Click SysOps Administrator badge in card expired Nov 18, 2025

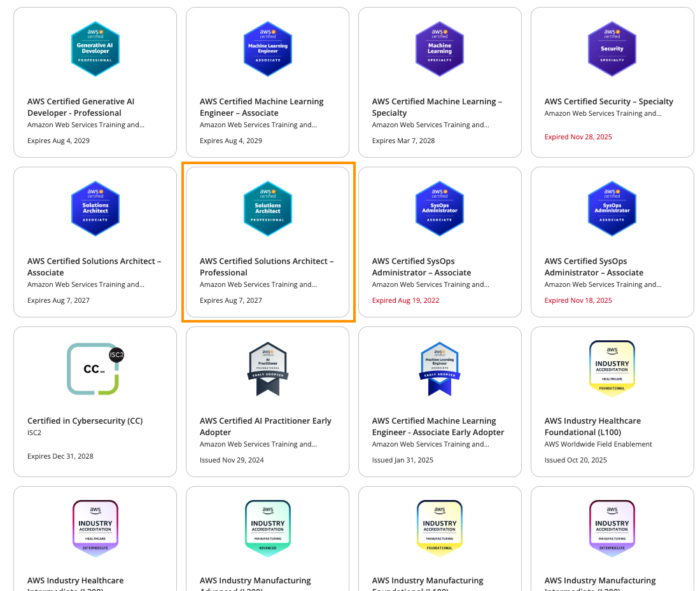tap(612, 209)
